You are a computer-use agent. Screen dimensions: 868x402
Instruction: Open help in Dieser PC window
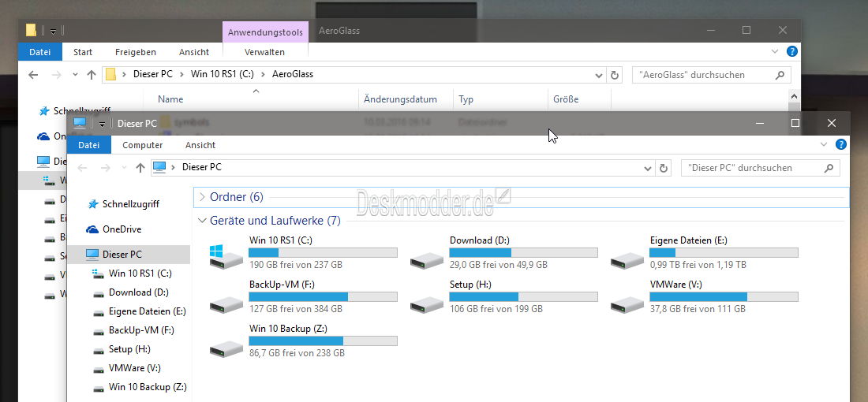click(x=841, y=145)
